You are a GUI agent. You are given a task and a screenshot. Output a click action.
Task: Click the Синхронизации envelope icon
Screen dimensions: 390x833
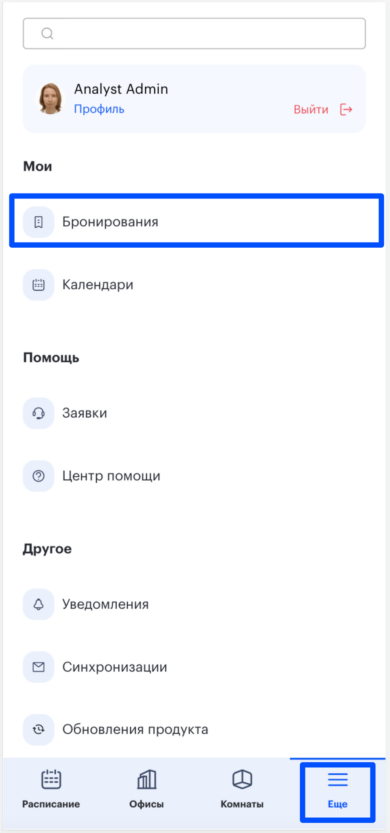tap(38, 667)
